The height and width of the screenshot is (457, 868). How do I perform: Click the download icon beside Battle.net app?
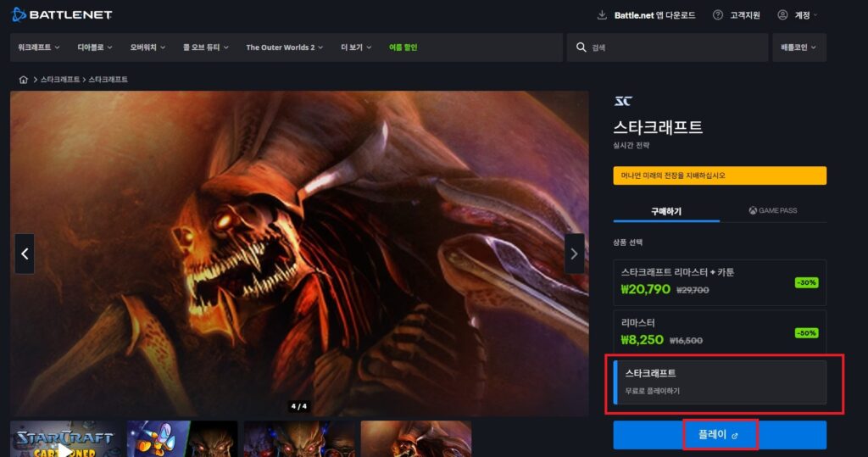[x=602, y=15]
